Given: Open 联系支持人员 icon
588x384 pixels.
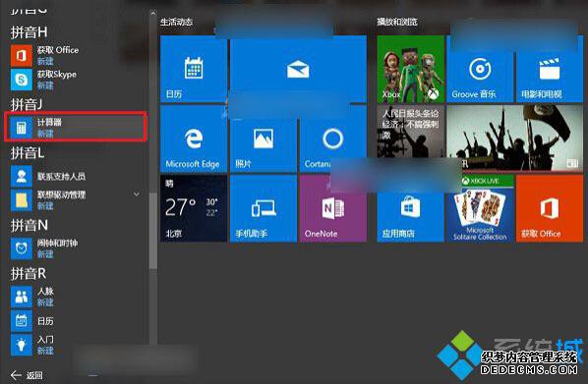Looking at the screenshot, I should click(21, 176).
